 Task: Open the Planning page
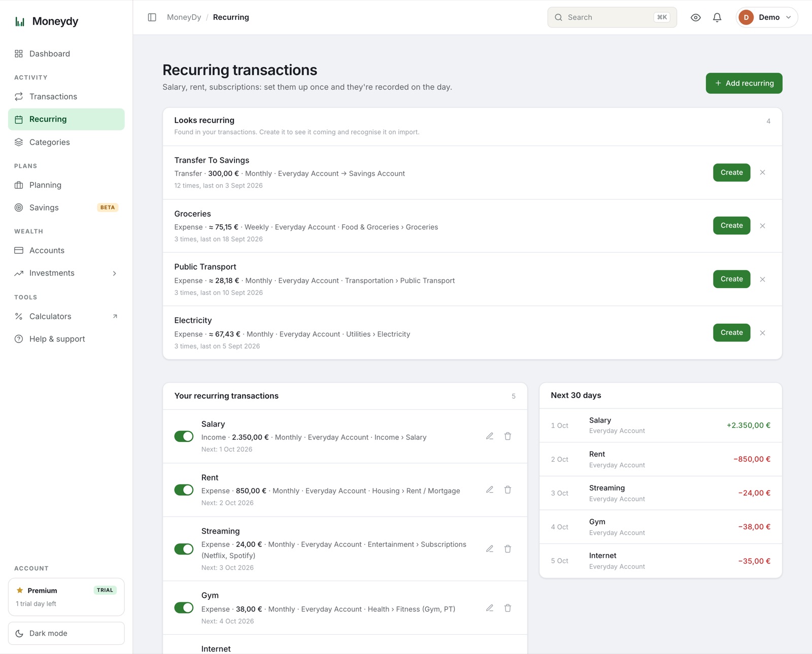point(66,185)
